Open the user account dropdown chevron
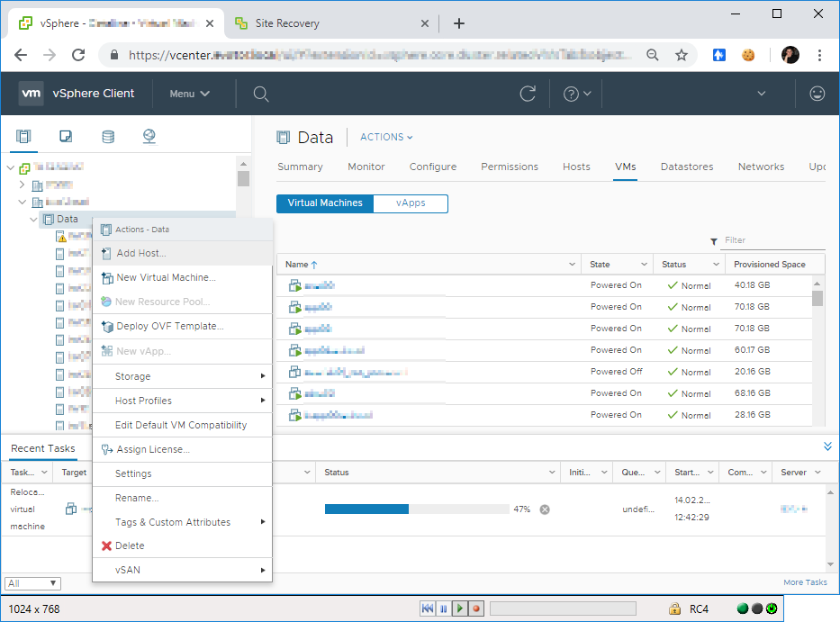The width and height of the screenshot is (840, 622). [762, 94]
